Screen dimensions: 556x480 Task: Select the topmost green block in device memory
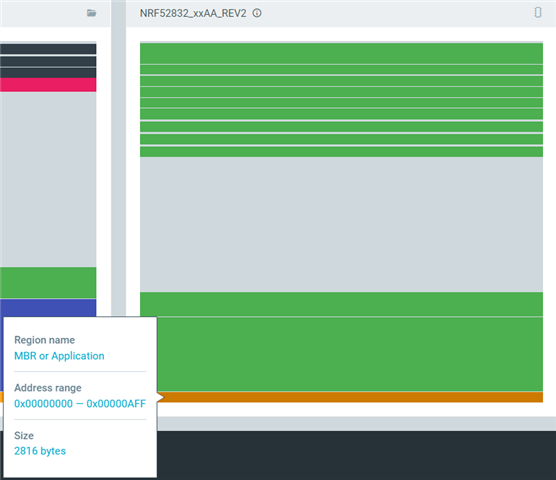pos(341,54)
